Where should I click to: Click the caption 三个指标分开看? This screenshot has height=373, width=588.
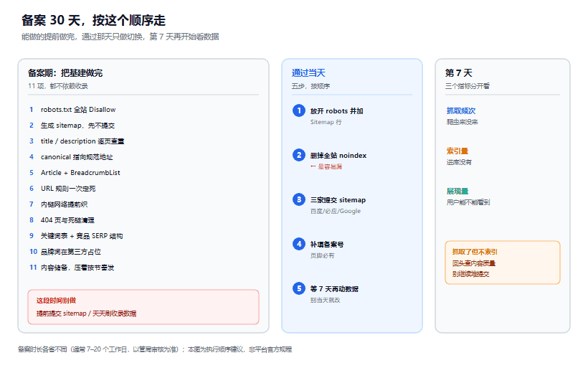coord(468,86)
